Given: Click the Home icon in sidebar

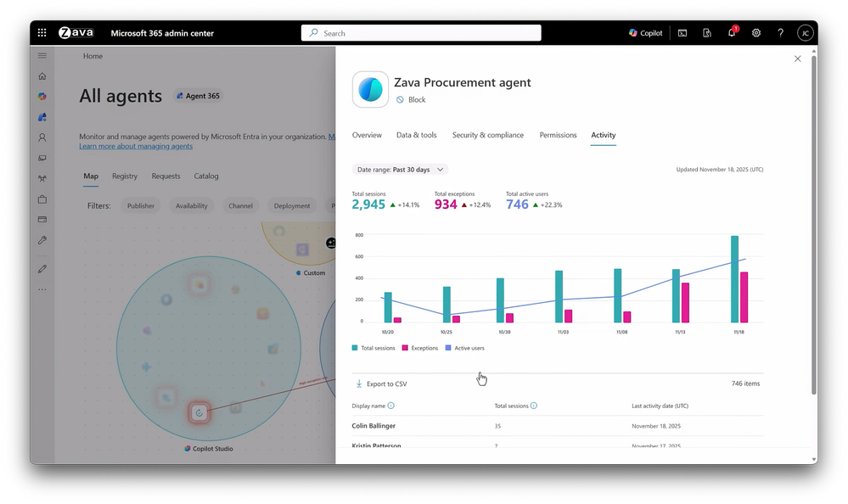Looking at the screenshot, I should tap(42, 76).
